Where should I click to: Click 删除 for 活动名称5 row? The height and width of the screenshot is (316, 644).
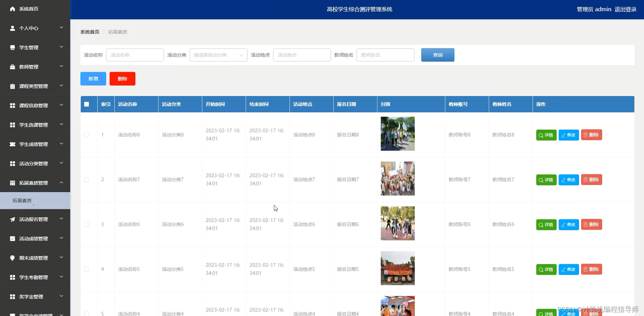point(591,269)
